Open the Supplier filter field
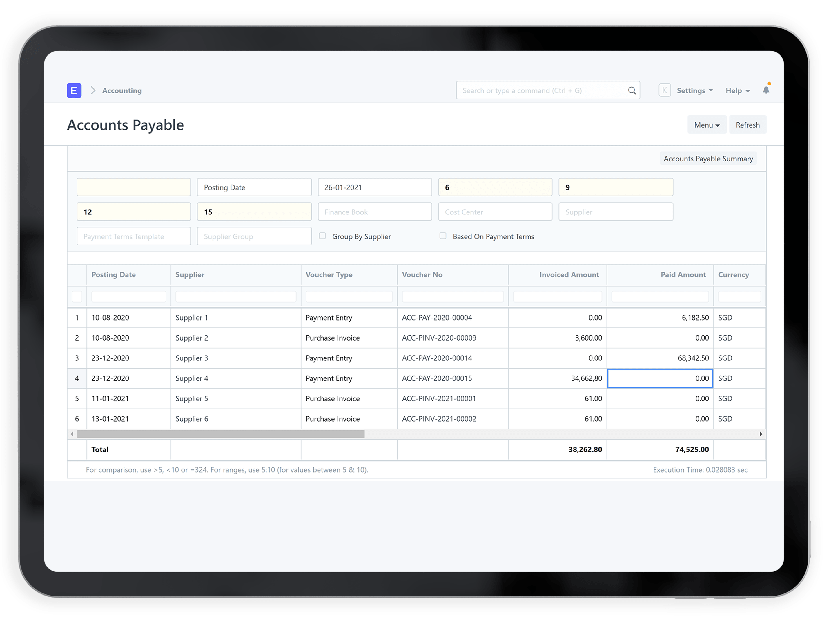This screenshot has height=630, width=840. tap(616, 212)
